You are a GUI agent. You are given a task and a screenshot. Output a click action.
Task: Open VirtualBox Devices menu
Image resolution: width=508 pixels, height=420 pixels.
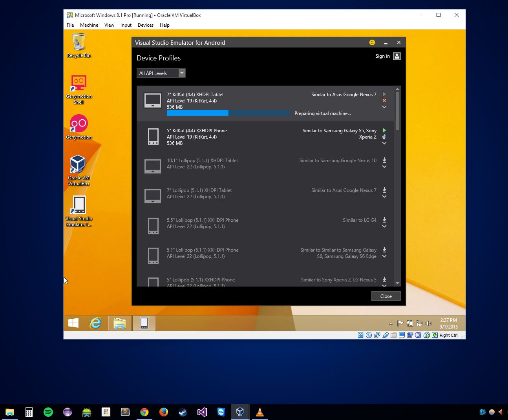146,25
